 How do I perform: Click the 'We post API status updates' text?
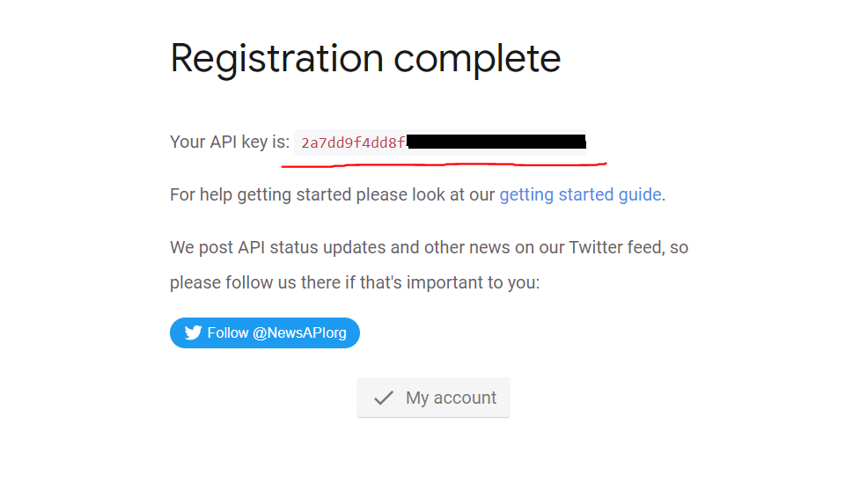pyautogui.click(x=278, y=247)
